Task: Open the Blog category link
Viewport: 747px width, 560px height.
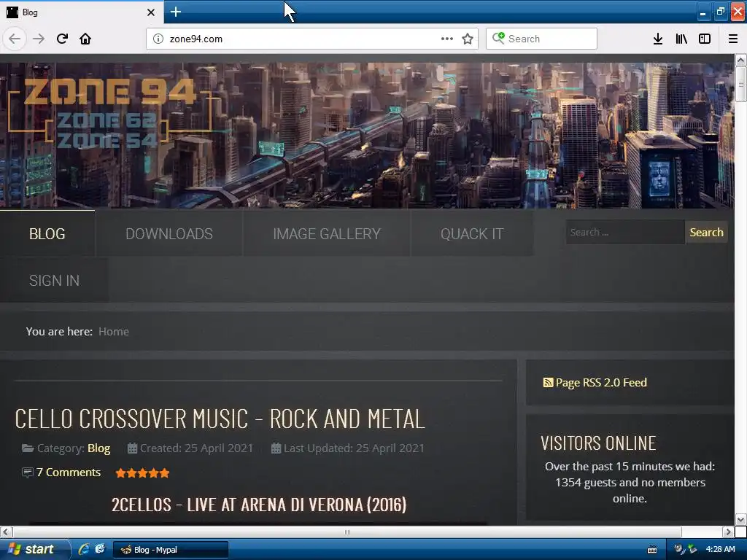Action: (98, 448)
